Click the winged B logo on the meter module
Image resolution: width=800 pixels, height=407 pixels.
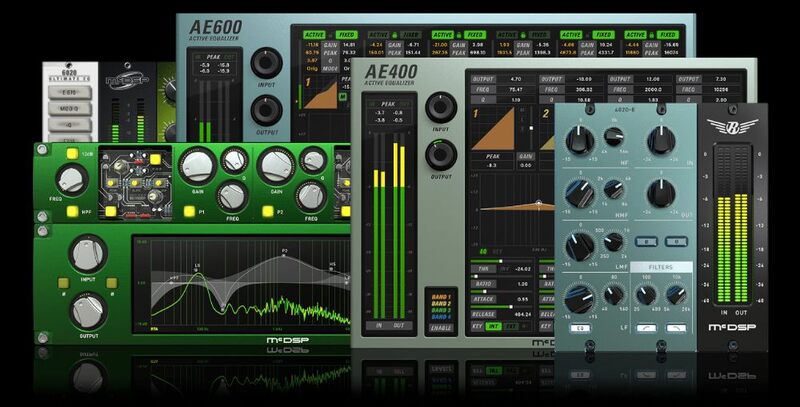tap(732, 126)
